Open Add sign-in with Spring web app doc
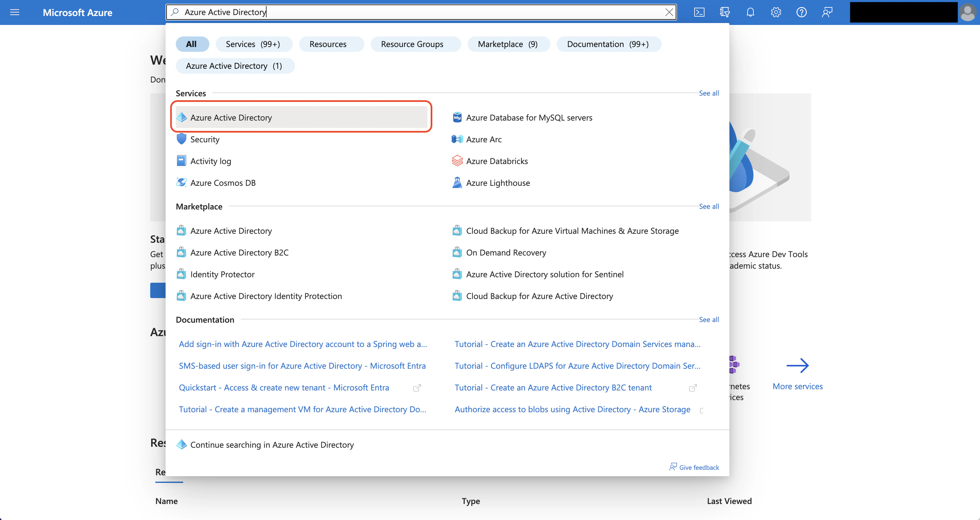The image size is (980, 520). [x=303, y=344]
